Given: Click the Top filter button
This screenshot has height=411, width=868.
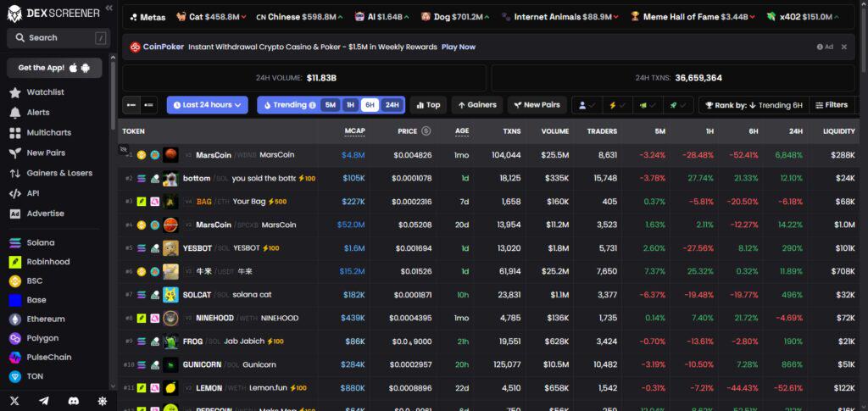Looking at the screenshot, I should point(428,105).
